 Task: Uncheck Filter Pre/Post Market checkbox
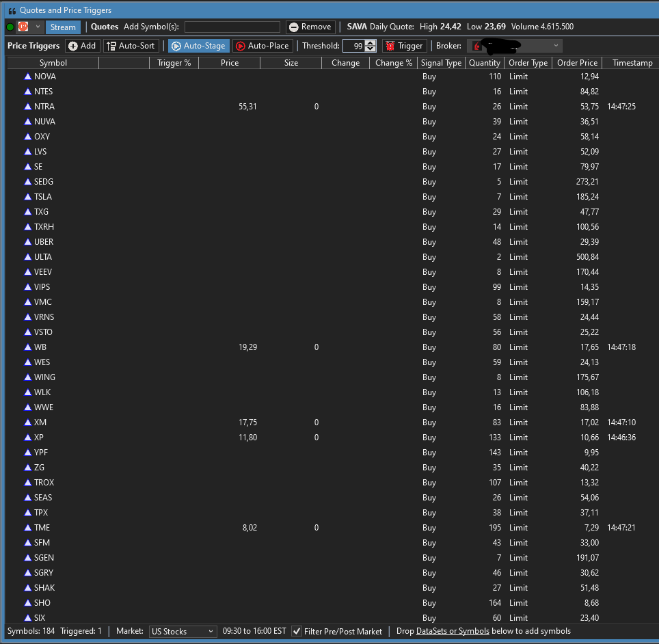[x=297, y=632]
